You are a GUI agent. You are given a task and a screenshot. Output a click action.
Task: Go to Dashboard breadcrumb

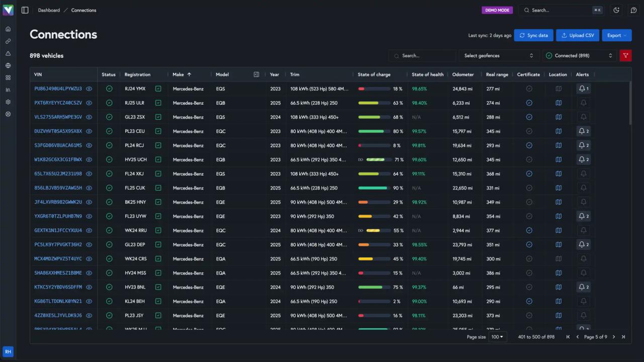coord(49,10)
